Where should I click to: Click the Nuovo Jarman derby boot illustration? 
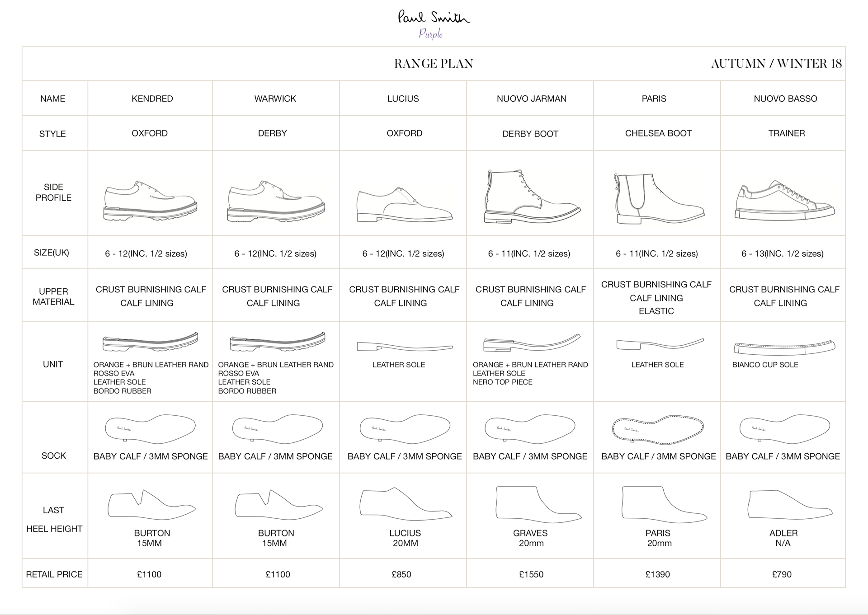click(x=532, y=197)
